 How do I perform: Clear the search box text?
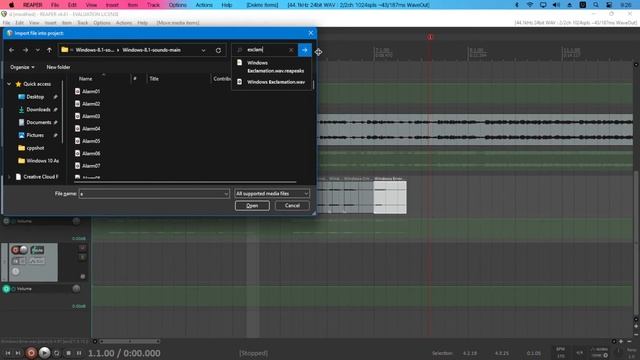click(x=291, y=50)
